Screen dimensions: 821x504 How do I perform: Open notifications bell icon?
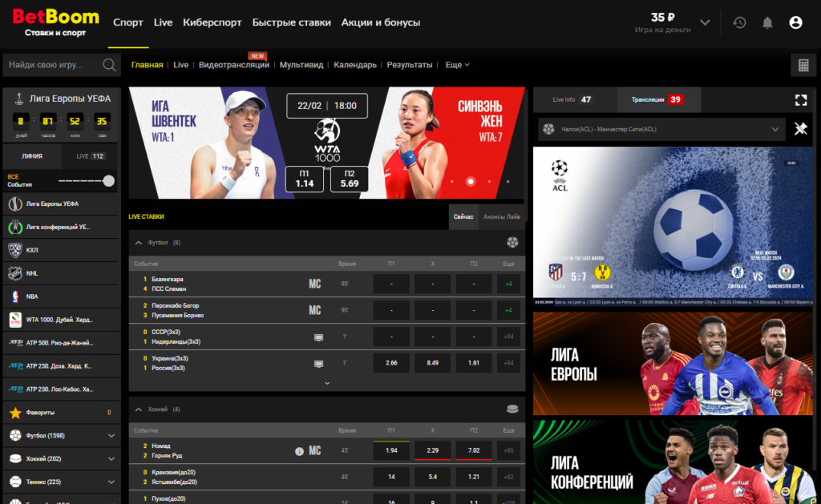coord(767,22)
